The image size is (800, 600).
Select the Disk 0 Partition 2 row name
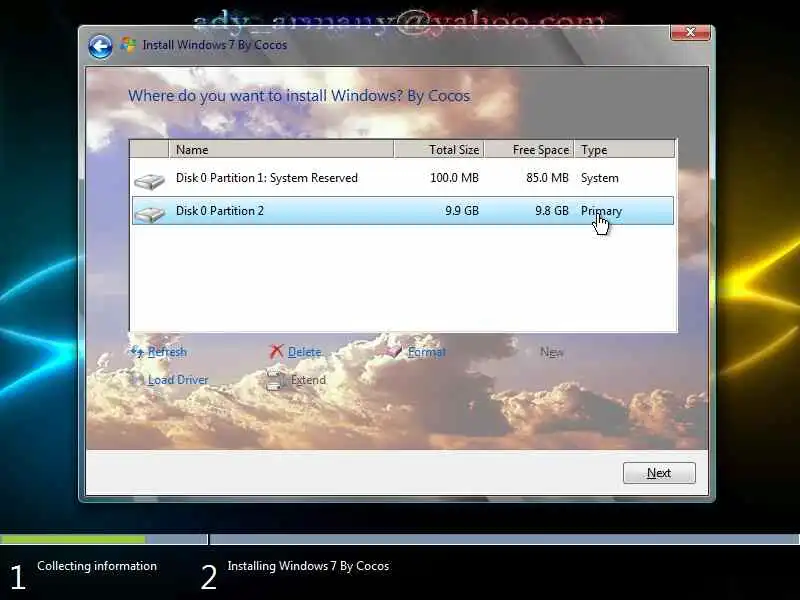220,211
